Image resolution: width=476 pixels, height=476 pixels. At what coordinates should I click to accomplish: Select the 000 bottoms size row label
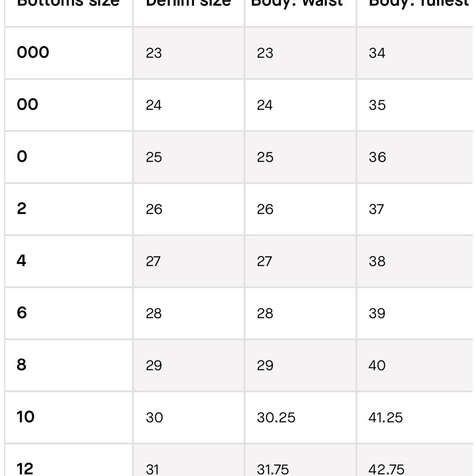coord(69,53)
